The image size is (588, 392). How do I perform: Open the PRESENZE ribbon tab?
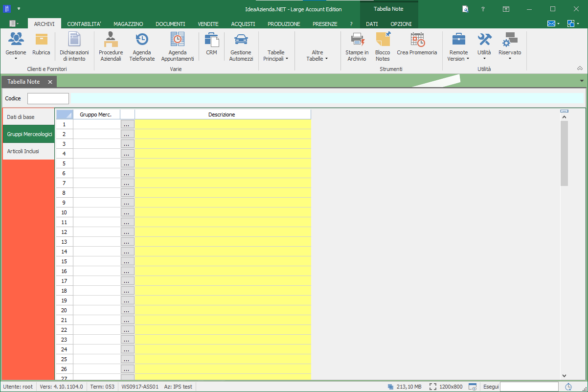point(325,23)
